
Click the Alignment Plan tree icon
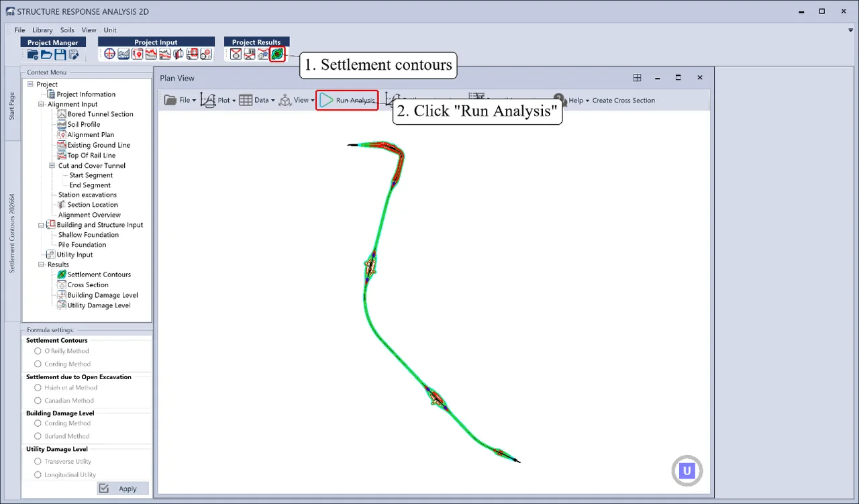(x=62, y=135)
